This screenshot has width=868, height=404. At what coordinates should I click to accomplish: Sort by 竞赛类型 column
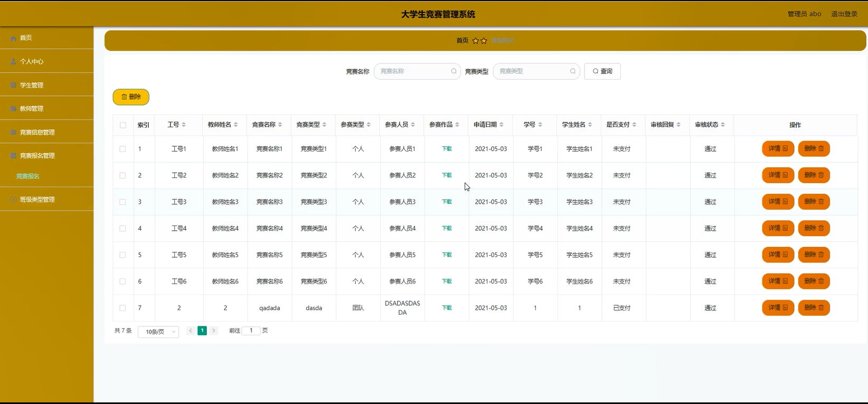click(x=325, y=125)
